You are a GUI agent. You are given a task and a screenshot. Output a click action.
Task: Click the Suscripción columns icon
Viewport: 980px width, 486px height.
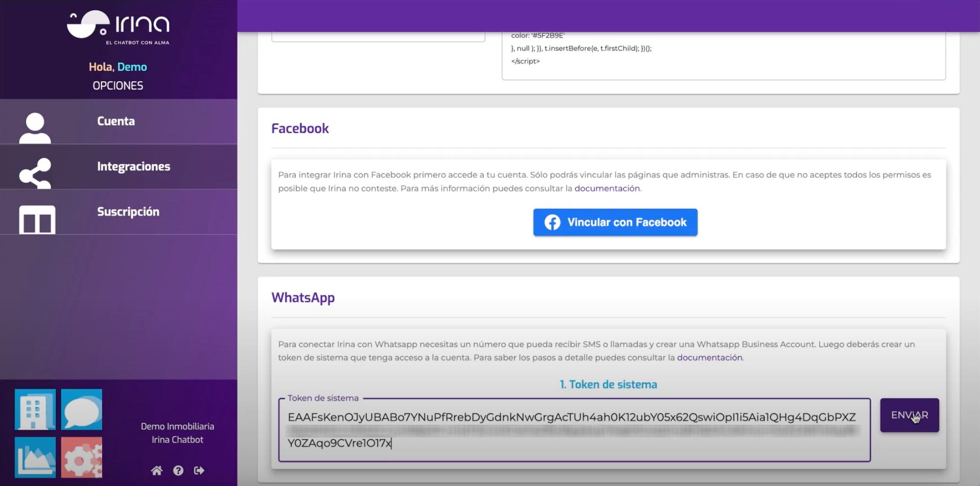[37, 220]
